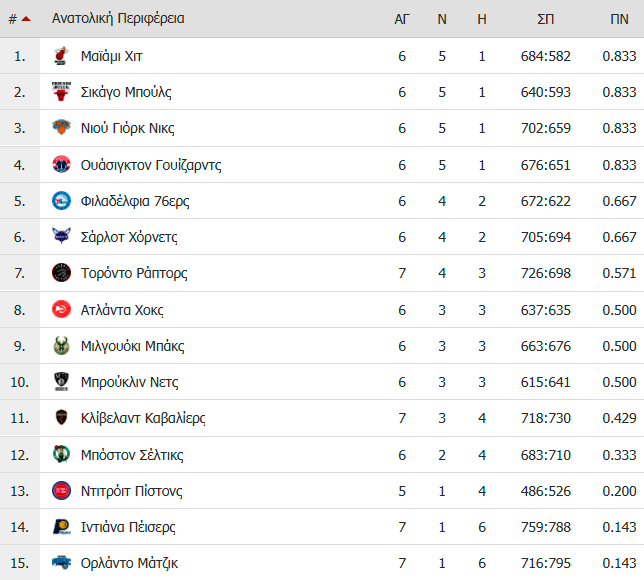Click the Atlanta Hawks logo icon

click(61, 309)
